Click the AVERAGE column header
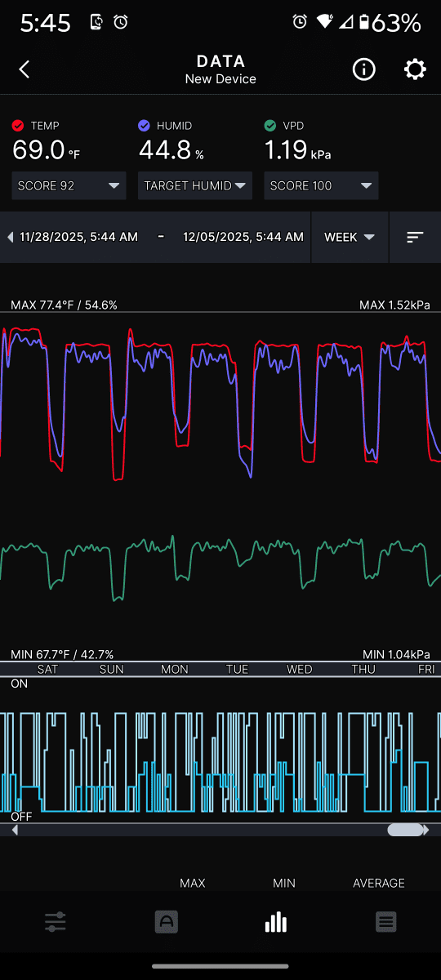 coord(379,883)
